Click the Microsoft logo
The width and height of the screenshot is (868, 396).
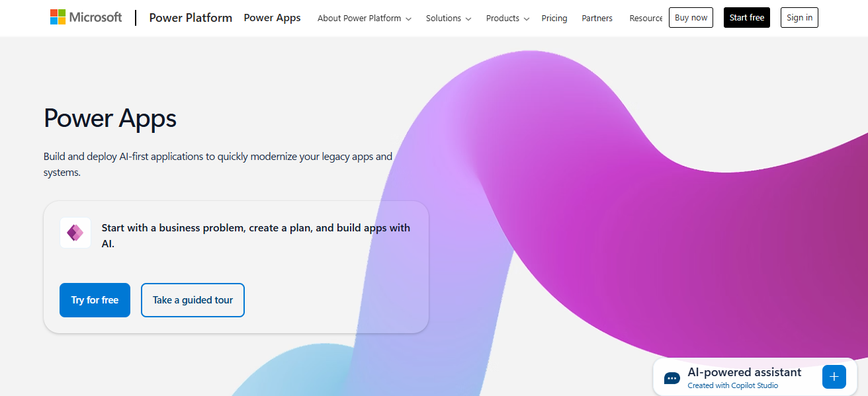(86, 17)
